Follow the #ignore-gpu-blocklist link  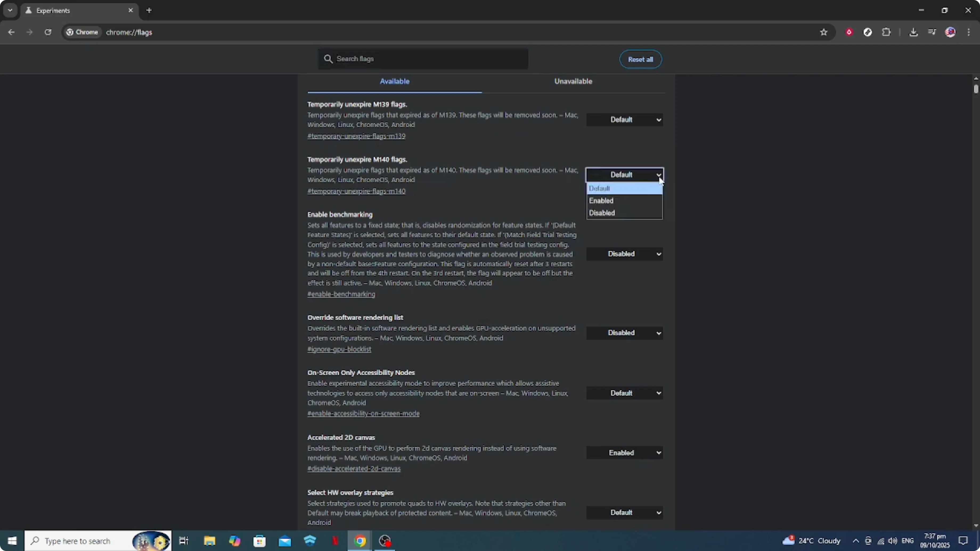pyautogui.click(x=339, y=349)
